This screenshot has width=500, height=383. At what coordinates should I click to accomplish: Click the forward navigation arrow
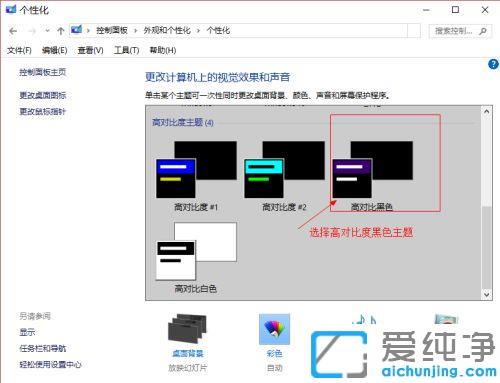pos(32,31)
